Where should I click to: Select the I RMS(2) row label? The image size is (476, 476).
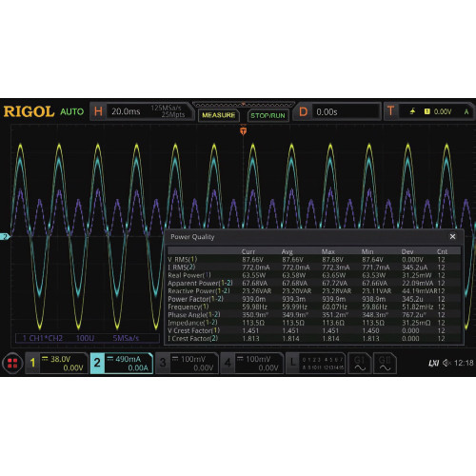pos(182,268)
